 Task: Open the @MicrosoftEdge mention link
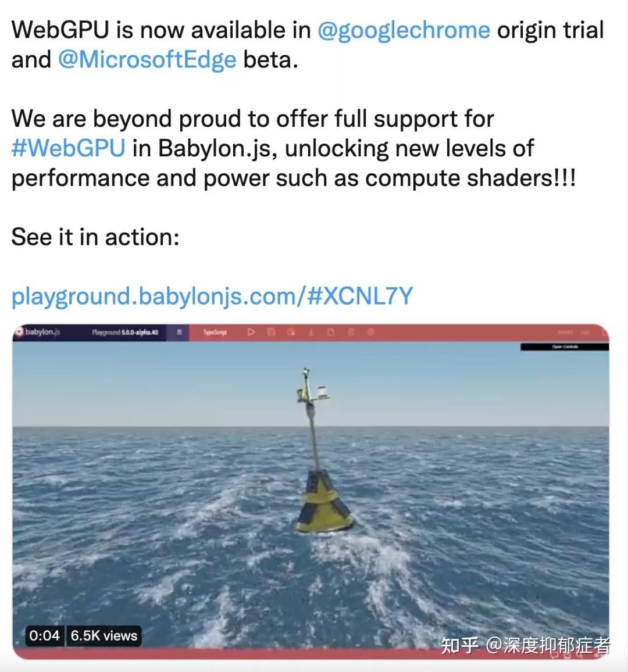point(147,59)
